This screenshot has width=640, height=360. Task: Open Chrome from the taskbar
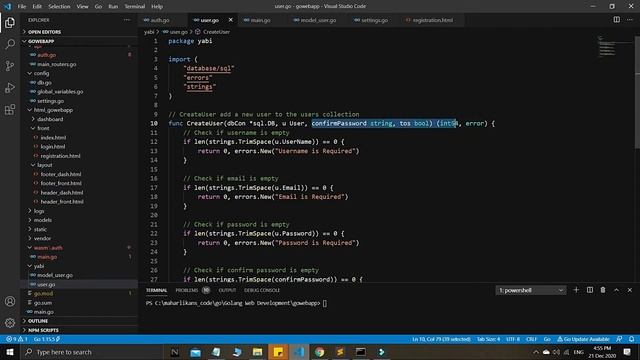pos(319,352)
